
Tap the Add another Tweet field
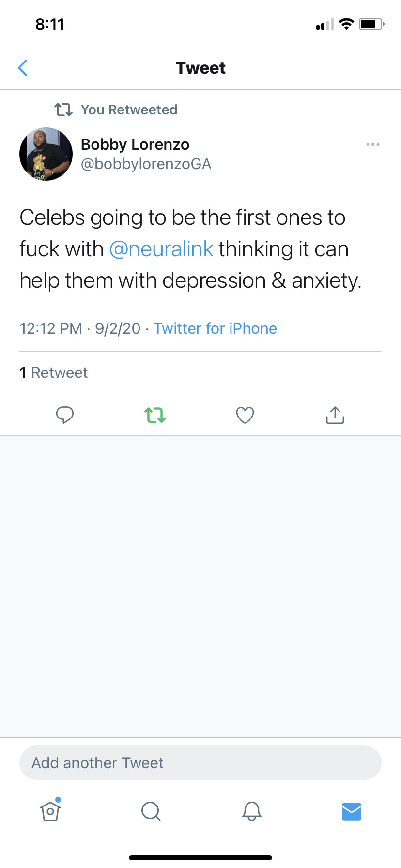(x=200, y=763)
